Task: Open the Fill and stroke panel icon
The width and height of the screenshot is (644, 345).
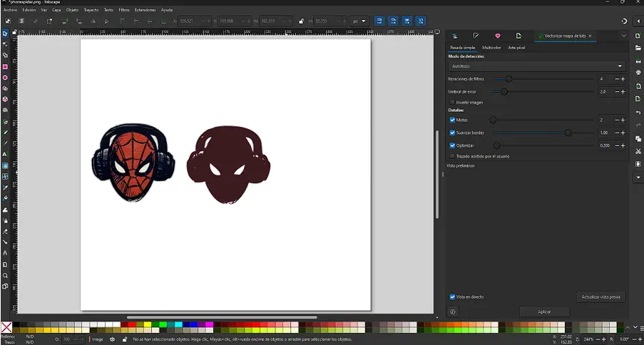Action: [x=476, y=36]
